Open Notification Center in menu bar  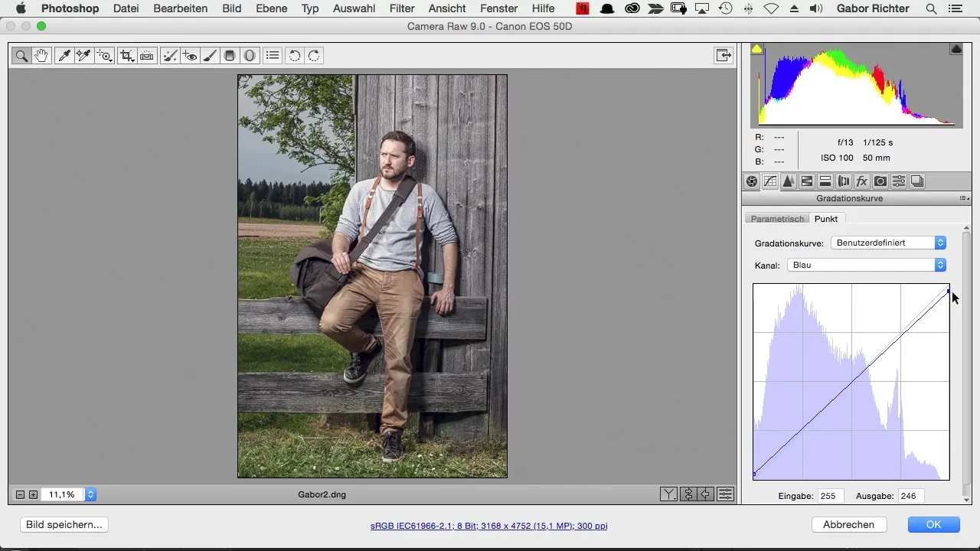pos(955,8)
